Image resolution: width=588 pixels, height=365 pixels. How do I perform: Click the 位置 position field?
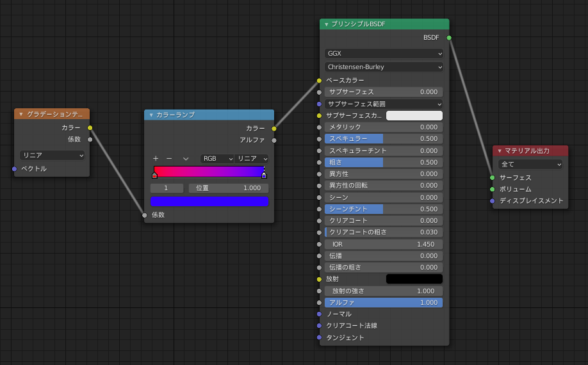pyautogui.click(x=229, y=188)
